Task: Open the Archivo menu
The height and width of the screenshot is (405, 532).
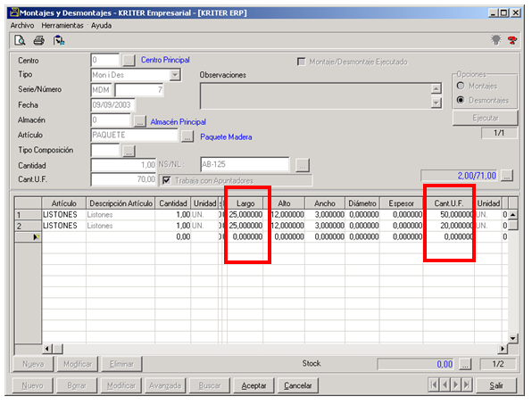Action: tap(22, 26)
